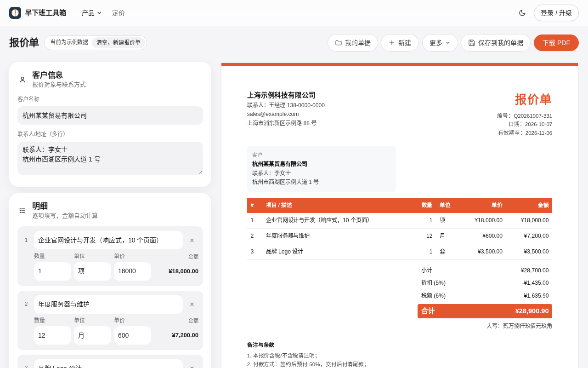Create a new document with 新建
Screen dimensions: 588x368
coord(400,43)
